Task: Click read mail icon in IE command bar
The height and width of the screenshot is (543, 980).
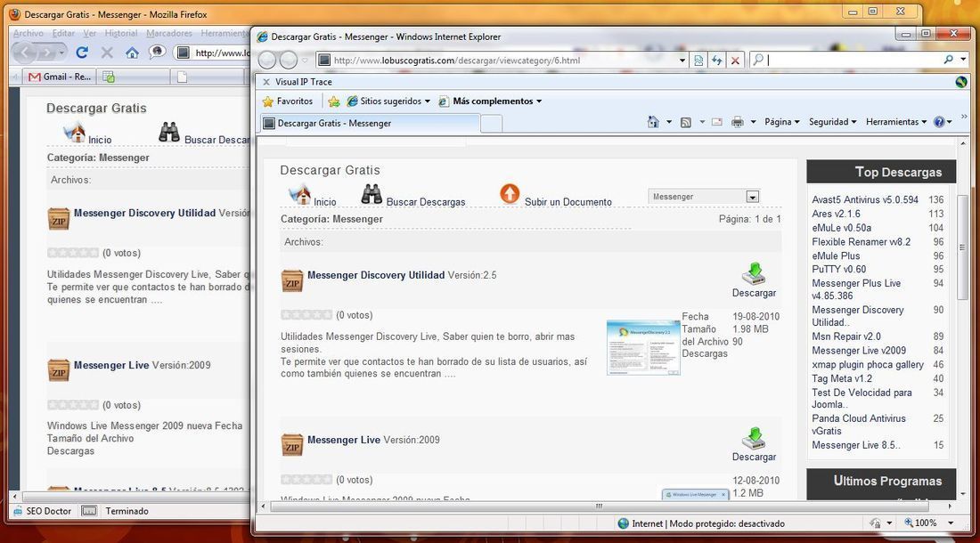Action: [x=717, y=122]
